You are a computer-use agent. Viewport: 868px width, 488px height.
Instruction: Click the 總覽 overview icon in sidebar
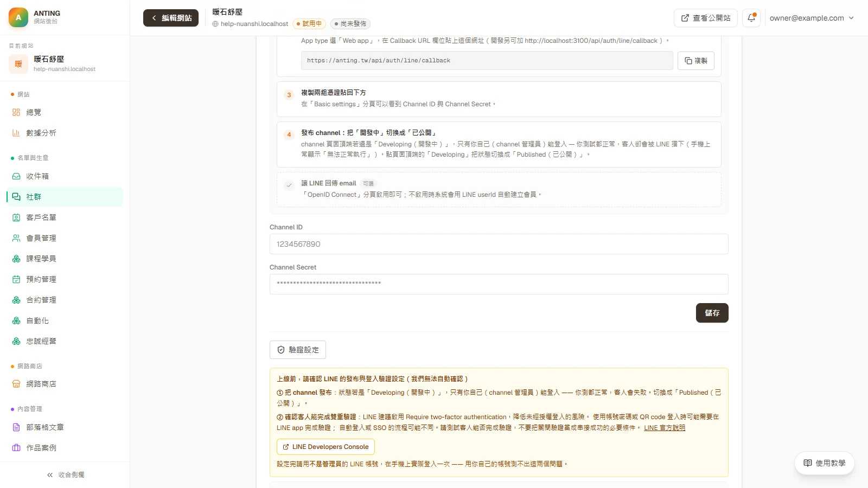coord(16,112)
